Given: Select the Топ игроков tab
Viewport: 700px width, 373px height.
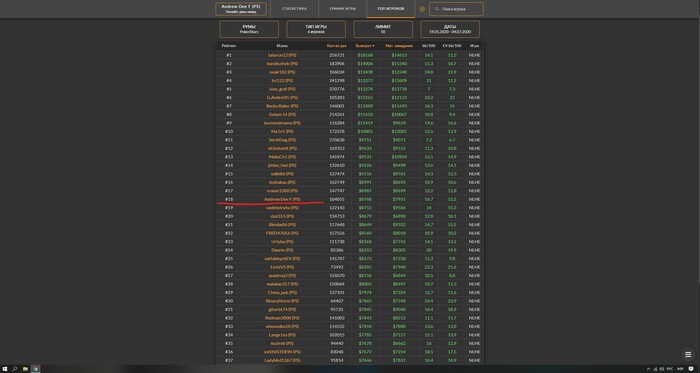Looking at the screenshot, I should click(x=391, y=9).
